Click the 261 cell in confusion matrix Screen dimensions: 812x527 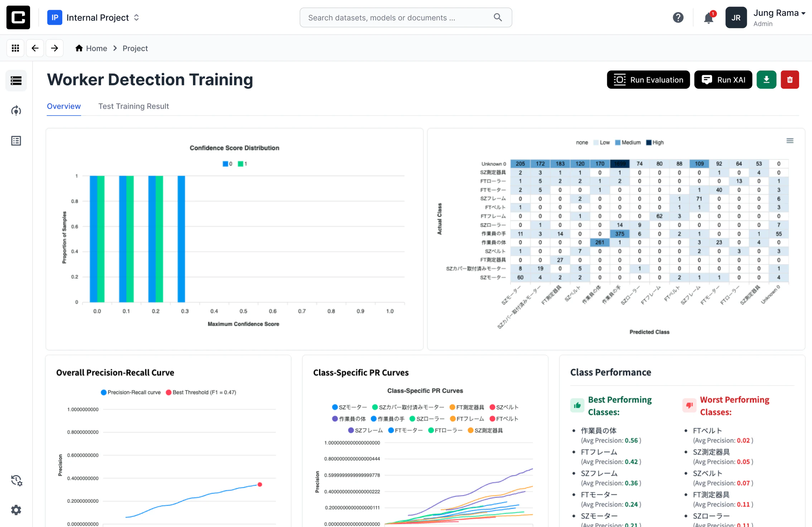600,242
